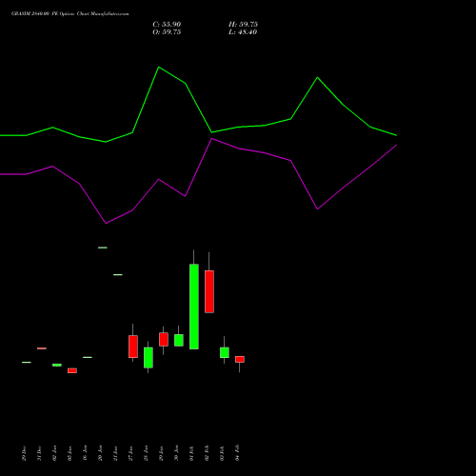
Task: Click the close value C: 55.90
Action: [167, 25]
